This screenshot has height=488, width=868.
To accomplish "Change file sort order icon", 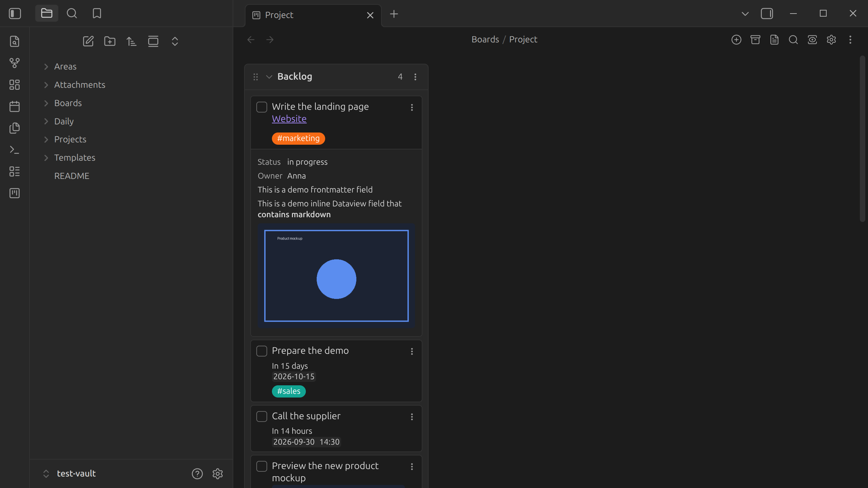I will 132,41.
